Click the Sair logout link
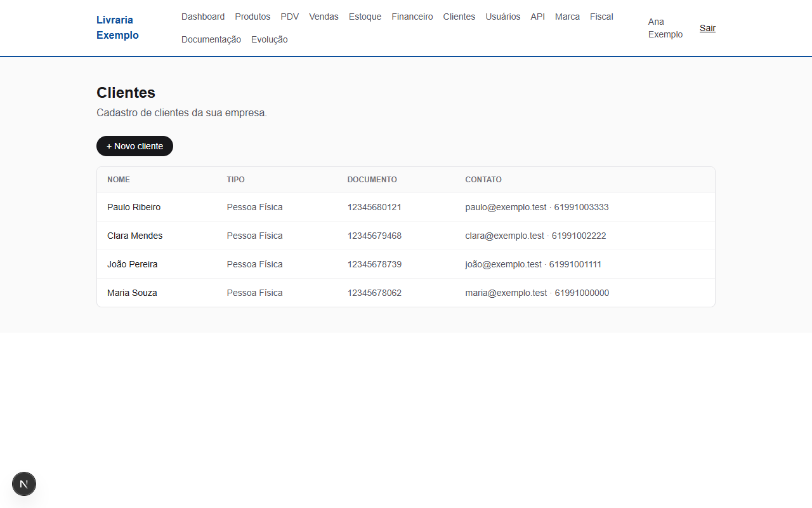This screenshot has height=508, width=812. (x=707, y=28)
